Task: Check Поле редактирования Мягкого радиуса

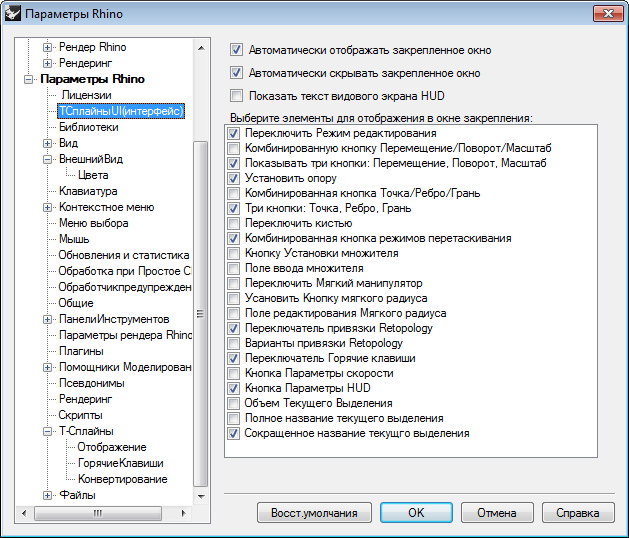Action: point(233,313)
